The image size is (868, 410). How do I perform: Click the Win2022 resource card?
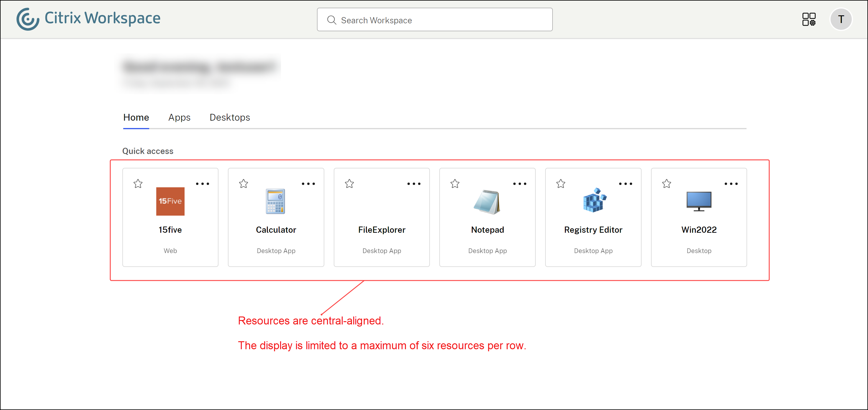(x=698, y=217)
